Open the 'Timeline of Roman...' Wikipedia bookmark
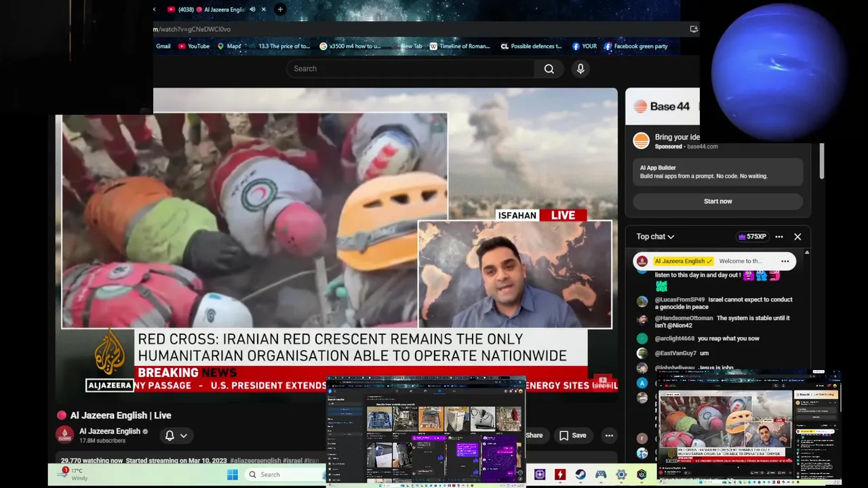868x488 pixels. 460,46
